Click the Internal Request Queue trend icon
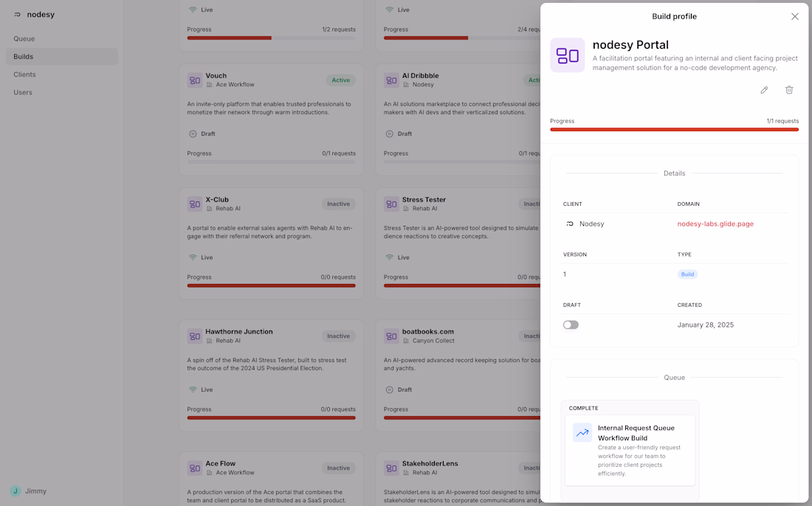The image size is (812, 506). pos(582,433)
